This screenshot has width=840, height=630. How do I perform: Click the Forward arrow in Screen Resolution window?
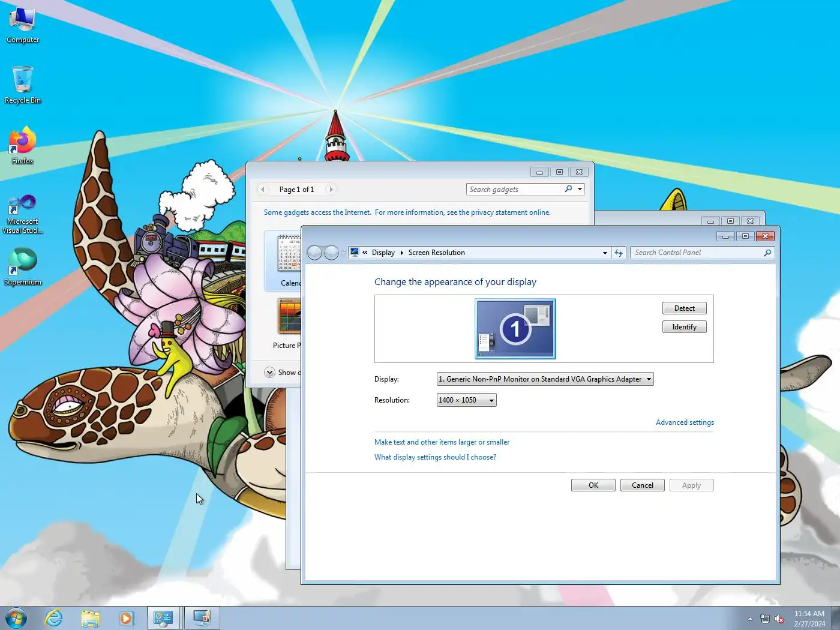tap(331, 253)
